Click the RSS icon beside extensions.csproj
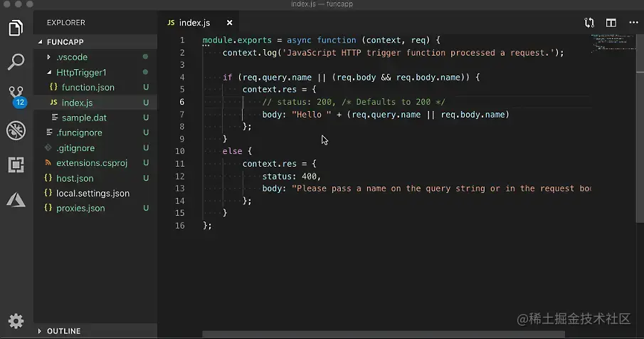 click(x=48, y=162)
